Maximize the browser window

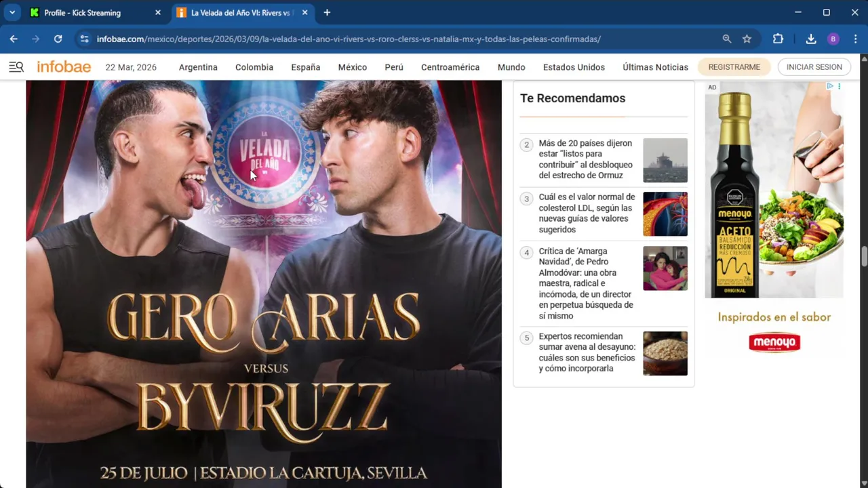tap(827, 12)
